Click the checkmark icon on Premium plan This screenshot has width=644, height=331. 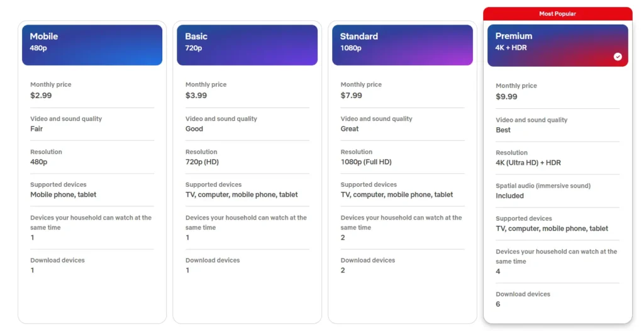[618, 57]
